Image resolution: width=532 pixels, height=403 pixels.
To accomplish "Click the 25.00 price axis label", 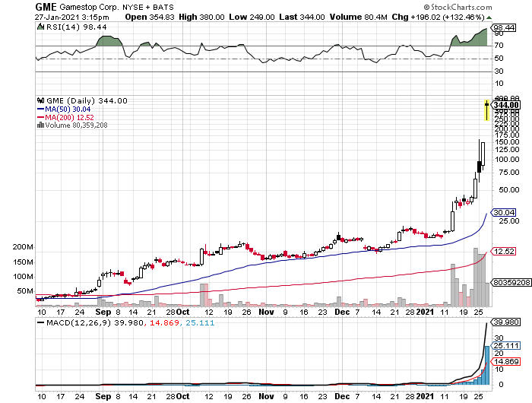I will point(509,221).
